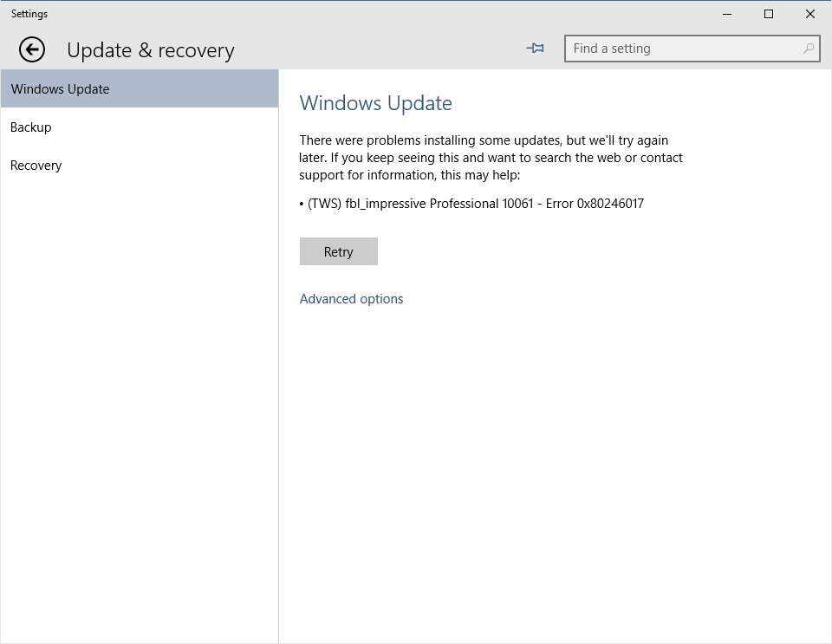This screenshot has width=832, height=644.
Task: Maximize the Settings window
Action: click(x=769, y=15)
